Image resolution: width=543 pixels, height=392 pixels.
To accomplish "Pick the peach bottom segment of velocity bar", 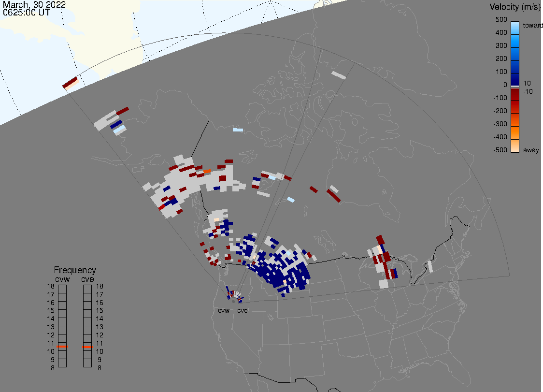I will pos(515,146).
